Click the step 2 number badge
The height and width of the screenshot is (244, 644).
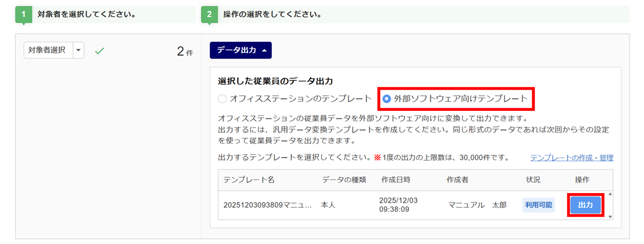(x=209, y=15)
